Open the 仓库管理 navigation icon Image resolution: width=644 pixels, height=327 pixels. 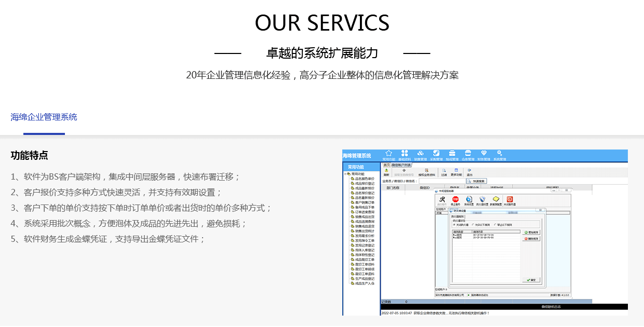pos(468,155)
